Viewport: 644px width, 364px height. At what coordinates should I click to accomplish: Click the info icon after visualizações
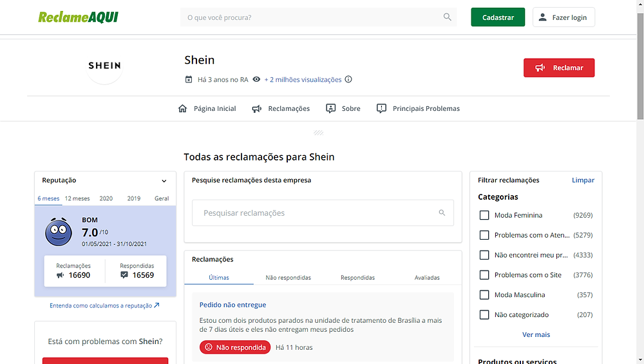[348, 79]
